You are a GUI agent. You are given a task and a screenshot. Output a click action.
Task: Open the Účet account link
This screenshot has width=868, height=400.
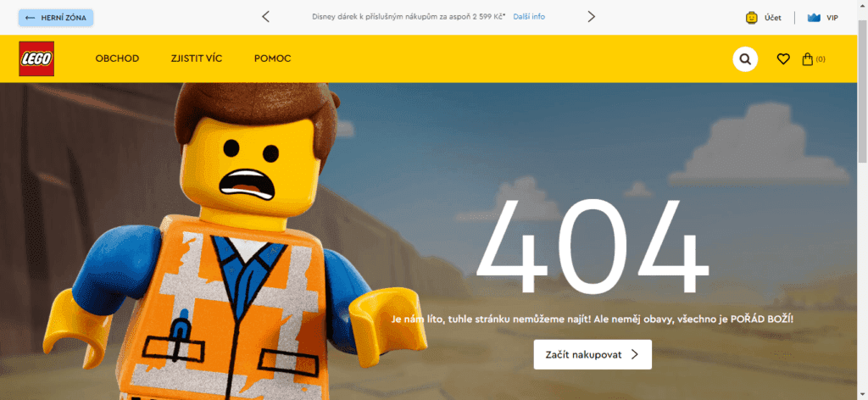(764, 18)
